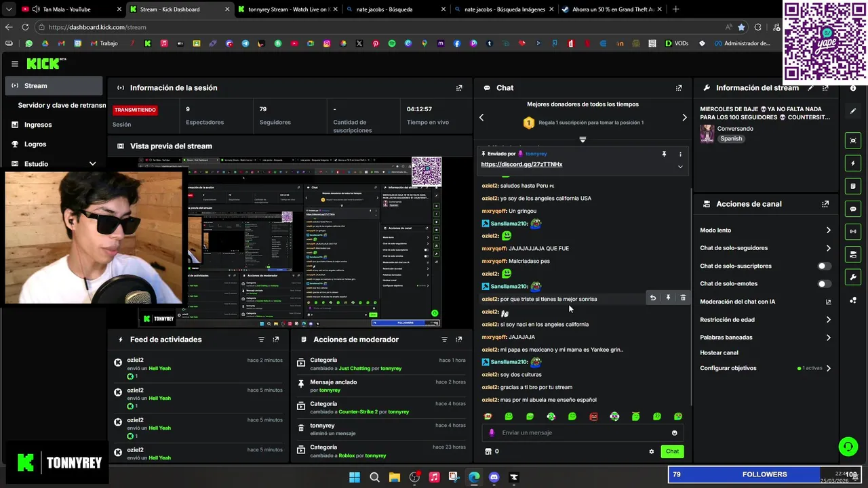Image resolution: width=868 pixels, height=488 pixels.
Task: Open a new browser tab
Action: pyautogui.click(x=675, y=9)
